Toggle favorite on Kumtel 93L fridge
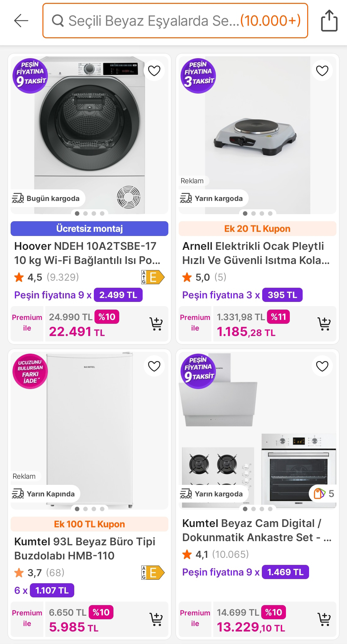 (154, 366)
